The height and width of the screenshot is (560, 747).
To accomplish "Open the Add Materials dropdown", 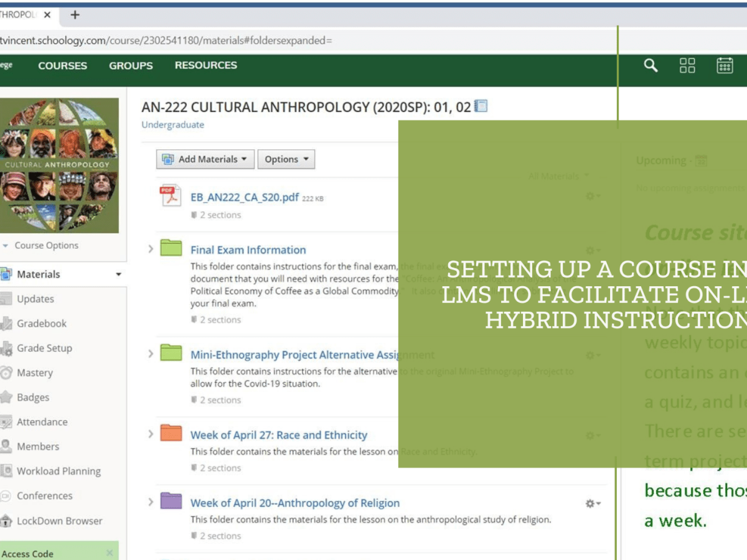I will pyautogui.click(x=205, y=159).
